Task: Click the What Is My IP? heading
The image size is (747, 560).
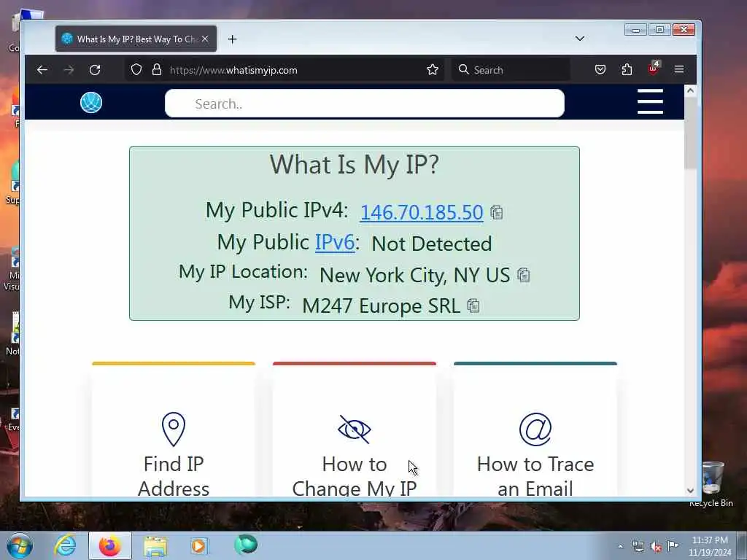Action: tap(354, 165)
